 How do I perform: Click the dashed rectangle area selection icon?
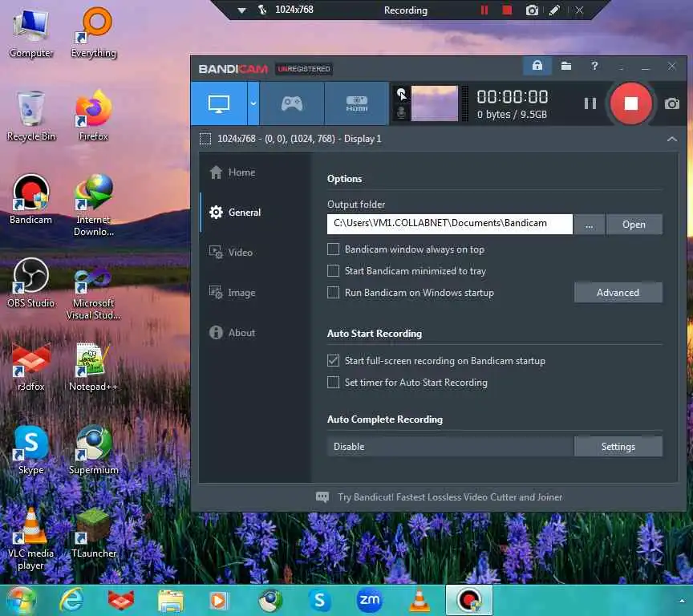tap(205, 140)
